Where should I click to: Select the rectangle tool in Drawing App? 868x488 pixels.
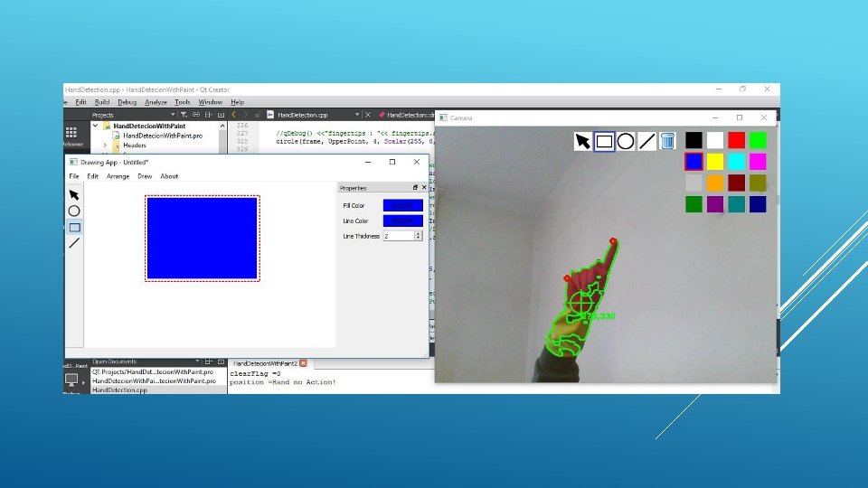click(74, 228)
